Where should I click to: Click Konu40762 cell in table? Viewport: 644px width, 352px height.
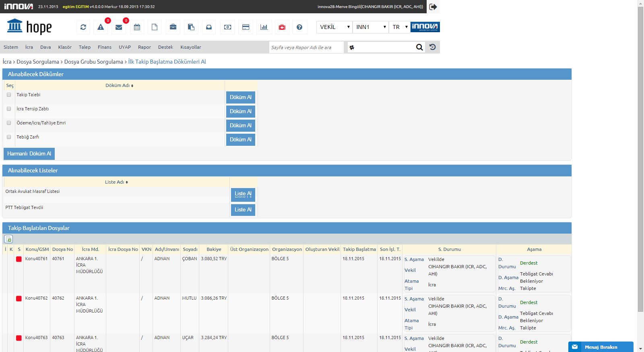37,298
